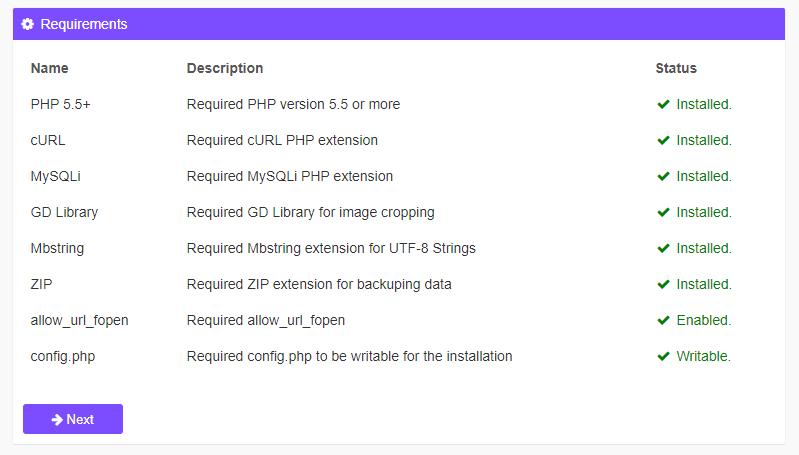The image size is (799, 455).
Task: Click the ZIP extension checkmark icon
Action: [663, 284]
